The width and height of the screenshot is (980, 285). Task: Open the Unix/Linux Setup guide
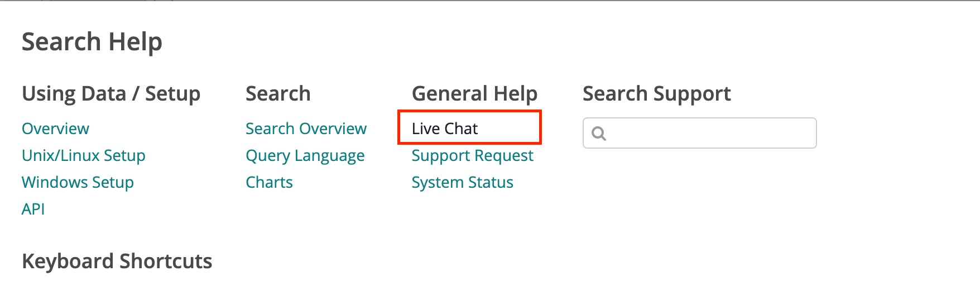point(84,156)
